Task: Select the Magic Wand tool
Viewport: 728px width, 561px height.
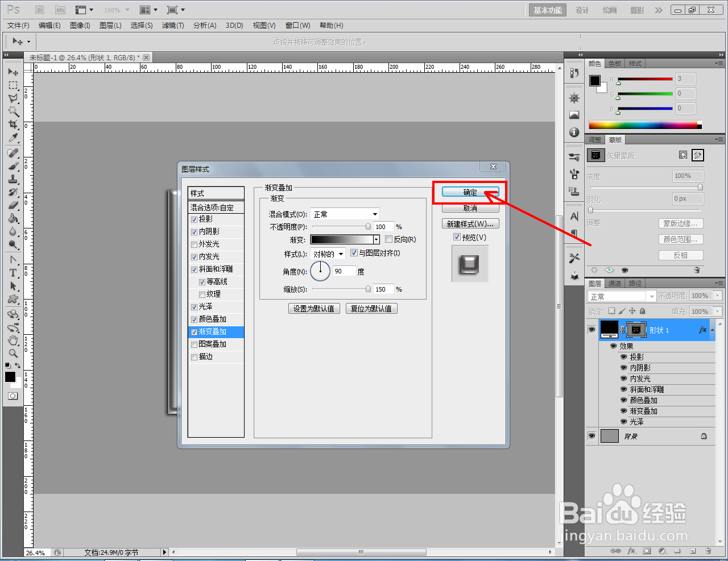Action: click(x=13, y=111)
